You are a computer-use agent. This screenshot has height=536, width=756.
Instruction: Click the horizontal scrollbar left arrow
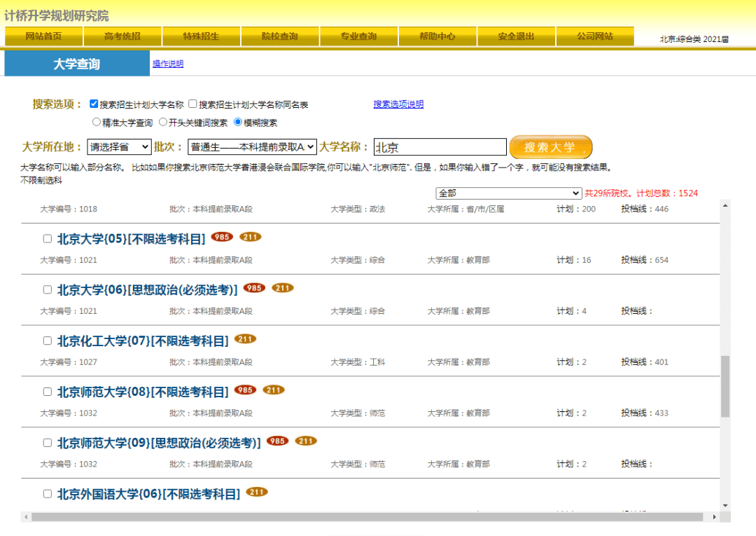point(26,517)
